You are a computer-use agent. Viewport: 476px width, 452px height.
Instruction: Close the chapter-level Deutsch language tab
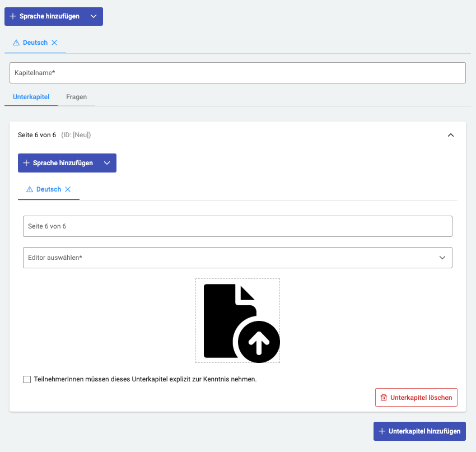[x=54, y=43]
